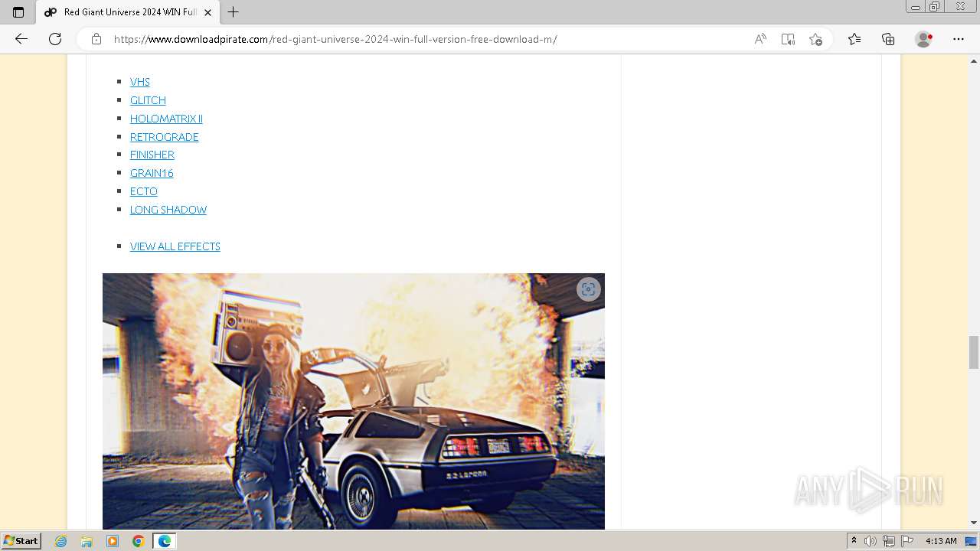The height and width of the screenshot is (551, 980).
Task: Follow the VIEW ALL EFFECTS link
Action: 175,246
